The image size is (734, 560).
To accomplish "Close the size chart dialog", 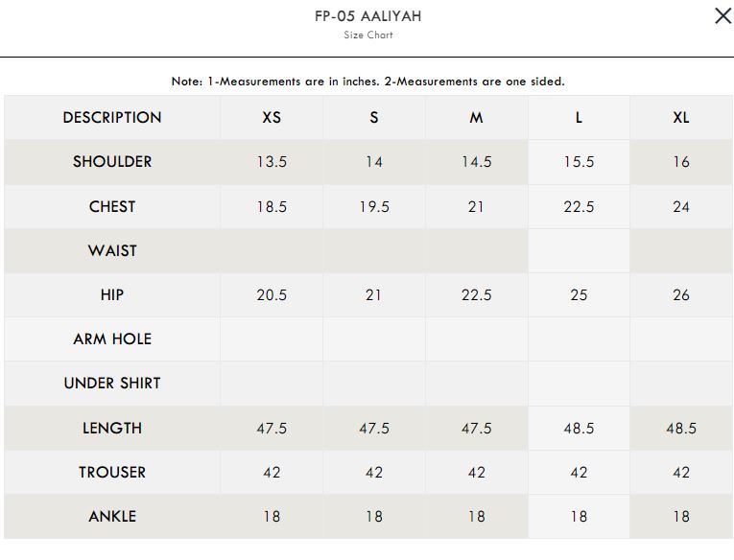I will pyautogui.click(x=722, y=16).
